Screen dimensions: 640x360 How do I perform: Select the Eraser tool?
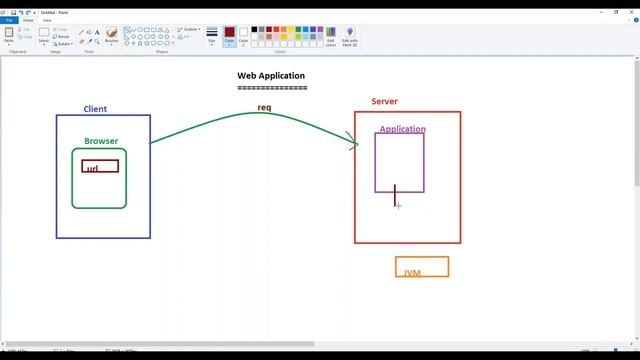[x=82, y=41]
